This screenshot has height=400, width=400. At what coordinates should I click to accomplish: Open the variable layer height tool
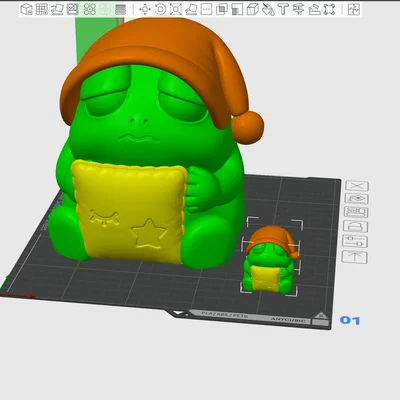pyautogui.click(x=120, y=9)
